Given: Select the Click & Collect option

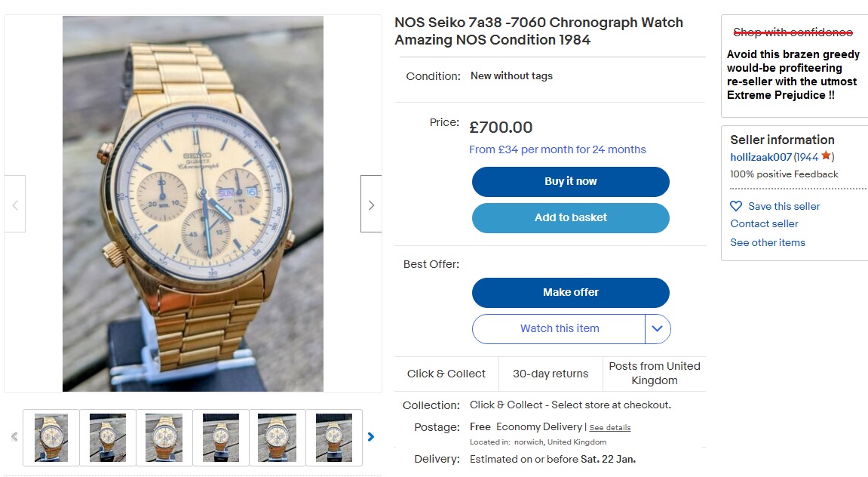Looking at the screenshot, I should 446,373.
